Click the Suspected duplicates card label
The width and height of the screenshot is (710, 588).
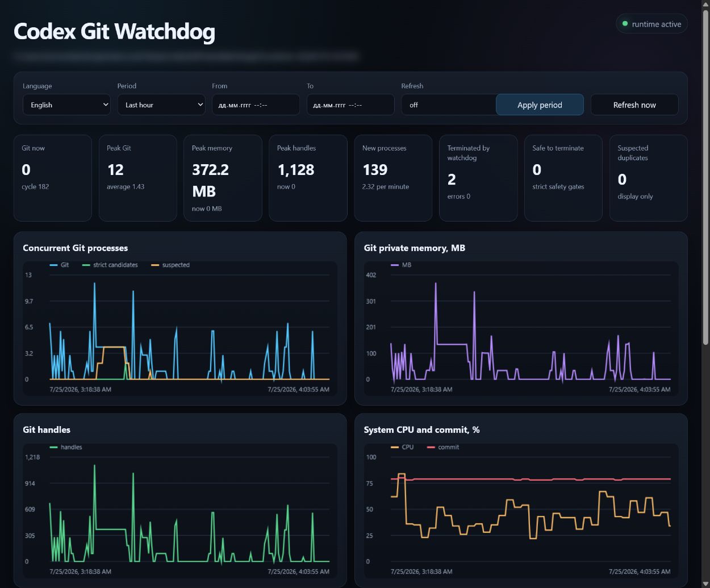(633, 153)
